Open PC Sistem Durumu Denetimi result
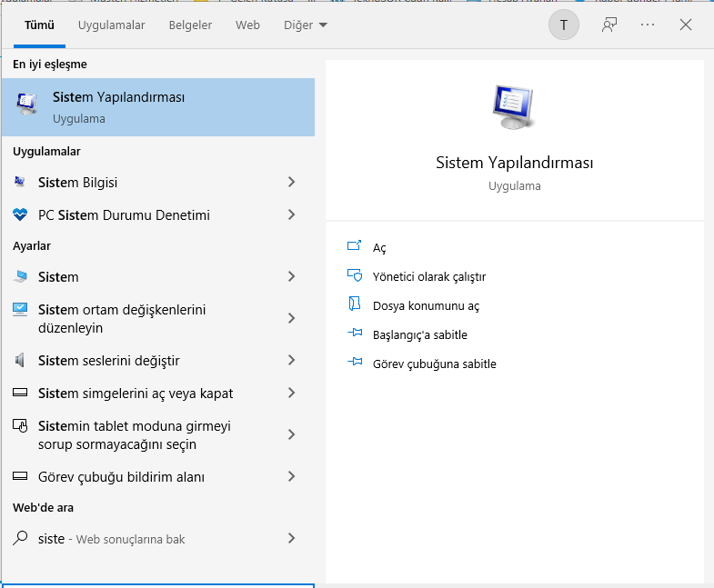714x588 pixels. (158, 214)
